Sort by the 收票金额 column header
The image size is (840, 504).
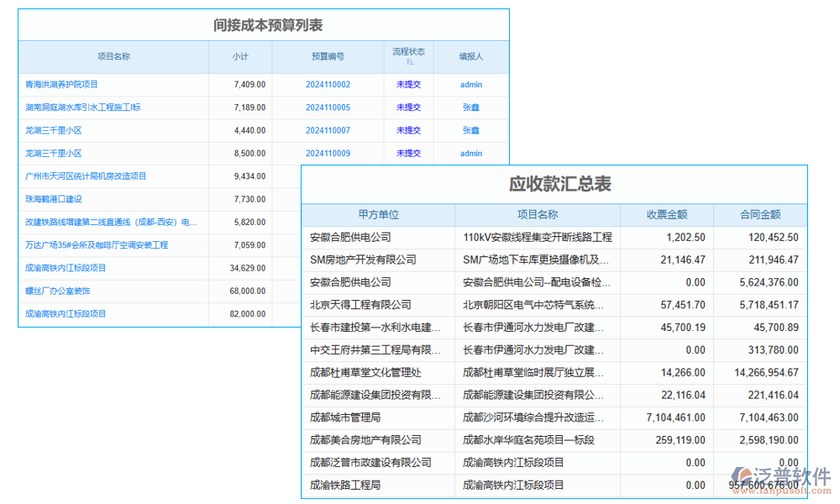(x=669, y=215)
